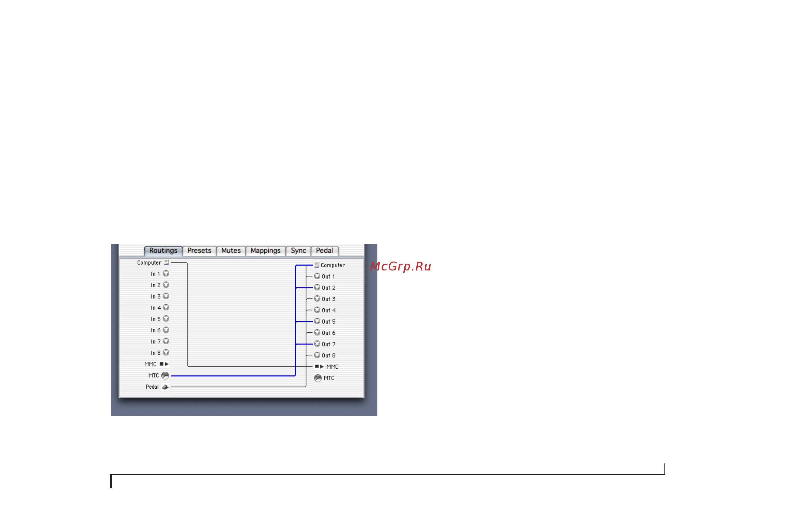This screenshot has width=798, height=532.
Task: Select the Out 3 MIDI port icon
Action: point(317,298)
